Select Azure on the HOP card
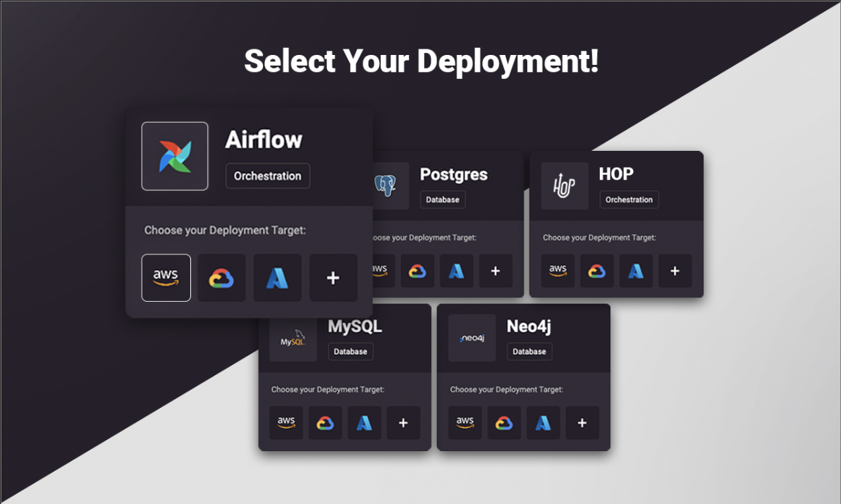 tap(636, 271)
